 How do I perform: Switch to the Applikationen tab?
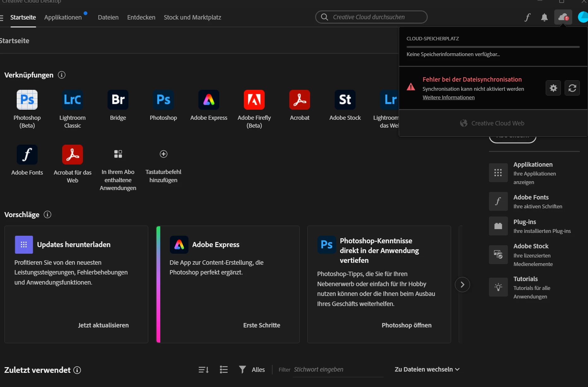coord(63,17)
